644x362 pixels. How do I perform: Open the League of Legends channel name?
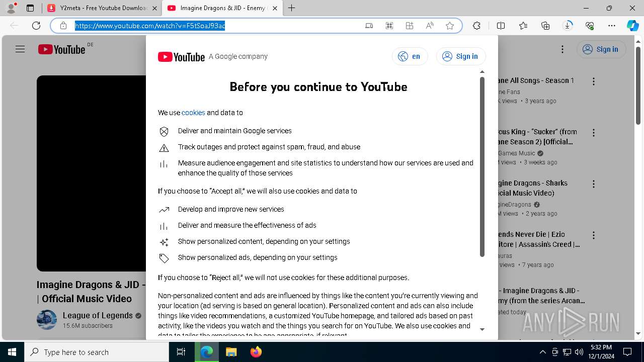click(98, 316)
